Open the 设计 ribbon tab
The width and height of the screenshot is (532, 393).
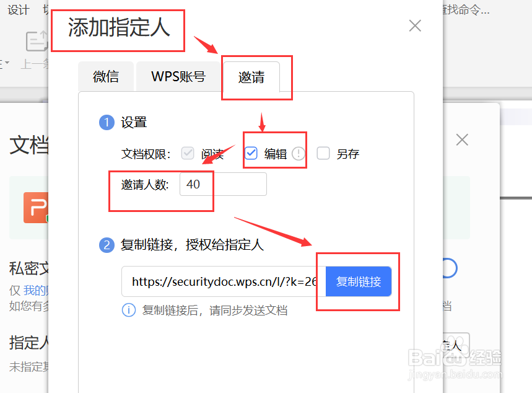pyautogui.click(x=19, y=9)
